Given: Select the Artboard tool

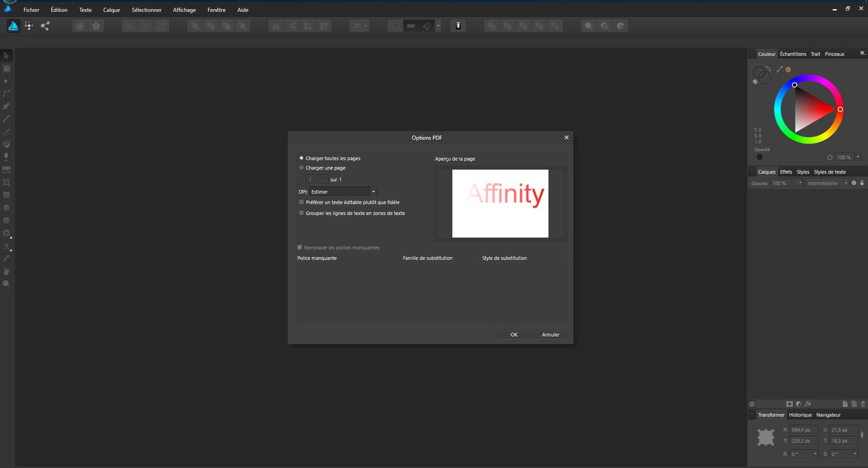Looking at the screenshot, I should click(x=7, y=69).
